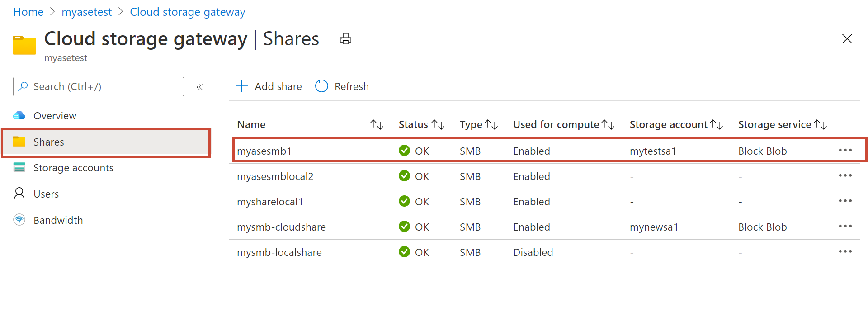The height and width of the screenshot is (317, 868).
Task: Click the Home breadcrumb link
Action: [28, 12]
